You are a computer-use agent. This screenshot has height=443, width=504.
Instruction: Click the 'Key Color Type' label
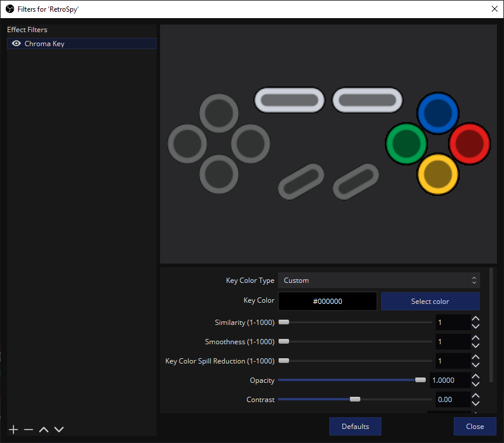click(250, 281)
